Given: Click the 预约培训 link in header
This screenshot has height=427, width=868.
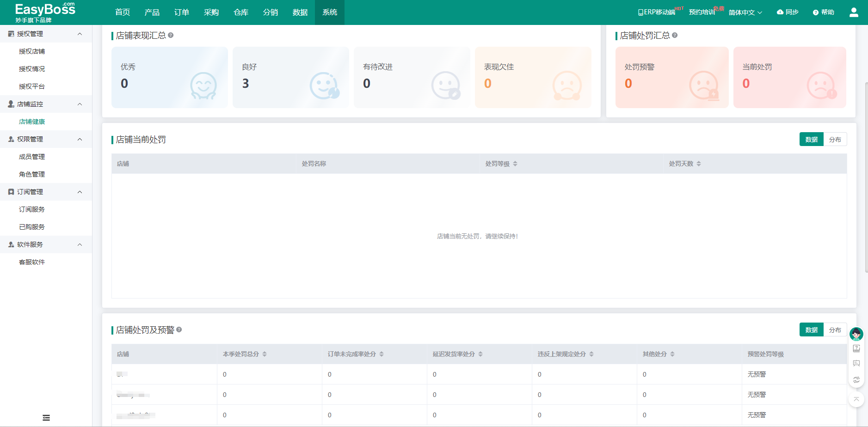Looking at the screenshot, I should pyautogui.click(x=702, y=12).
